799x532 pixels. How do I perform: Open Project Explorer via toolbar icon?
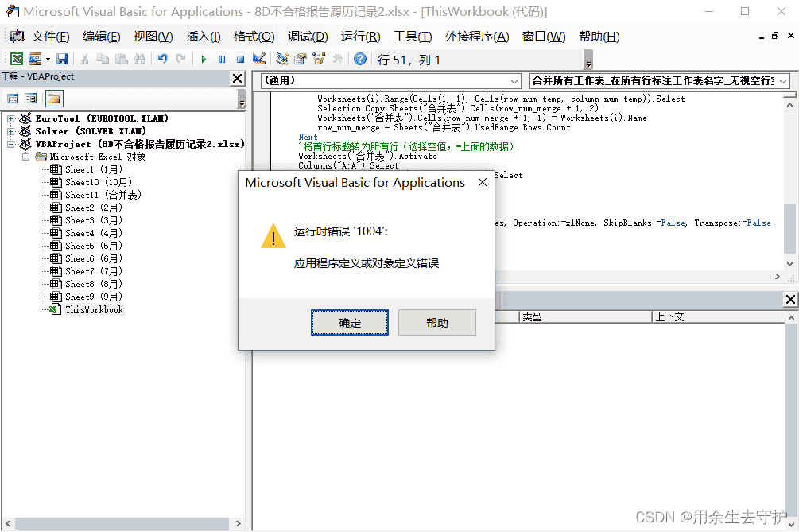(281, 59)
